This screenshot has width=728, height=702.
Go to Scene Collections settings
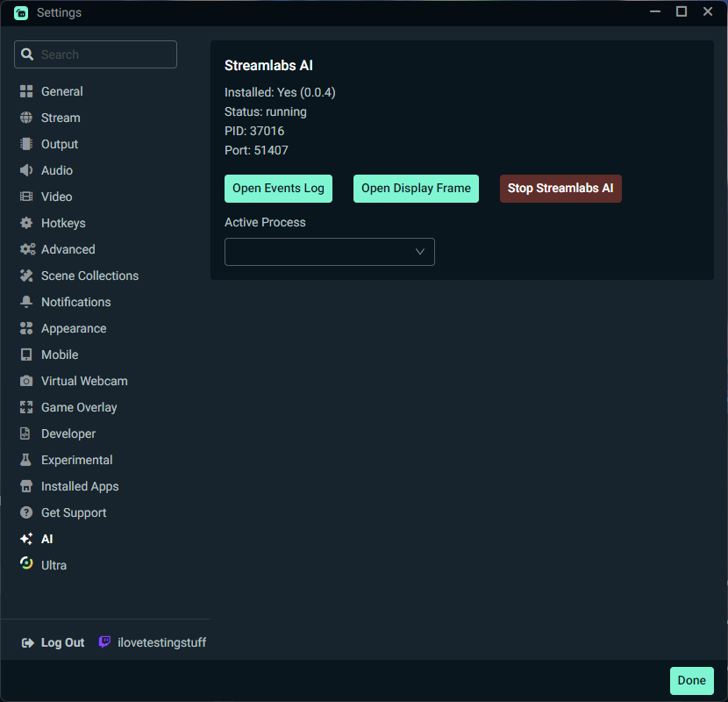coord(89,276)
